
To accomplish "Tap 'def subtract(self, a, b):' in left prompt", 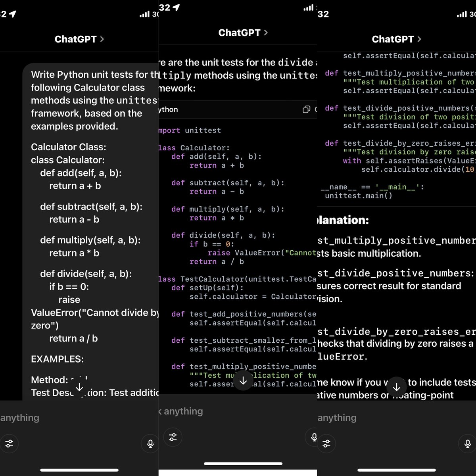I will tap(91, 207).
